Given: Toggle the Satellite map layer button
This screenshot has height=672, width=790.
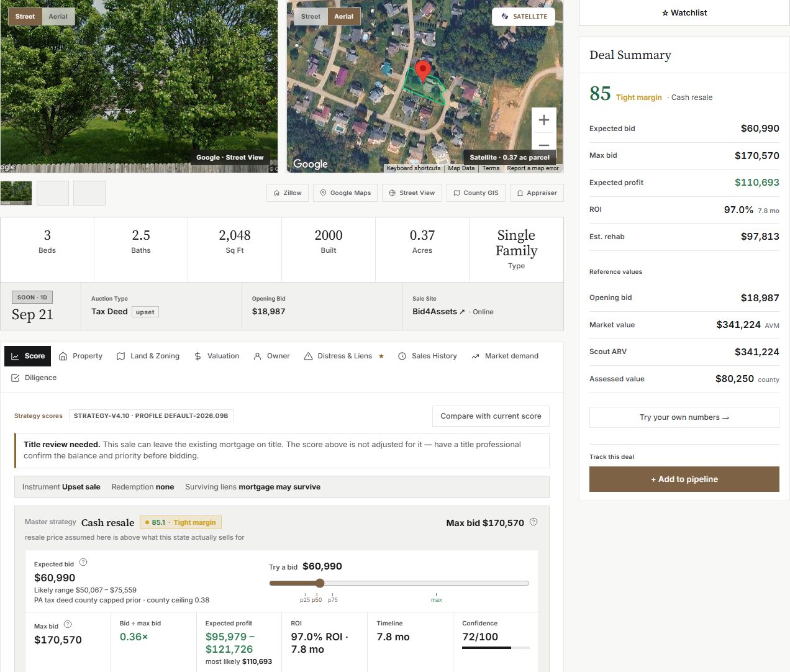Looking at the screenshot, I should (524, 16).
